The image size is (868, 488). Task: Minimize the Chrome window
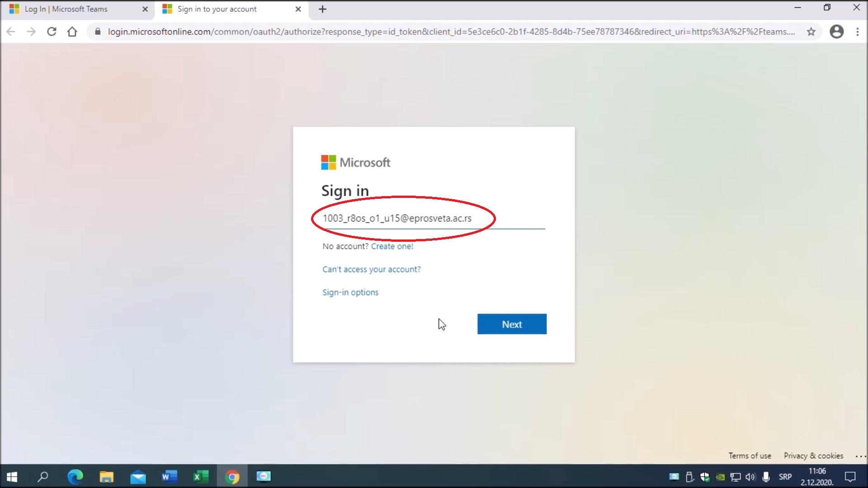pos(798,8)
